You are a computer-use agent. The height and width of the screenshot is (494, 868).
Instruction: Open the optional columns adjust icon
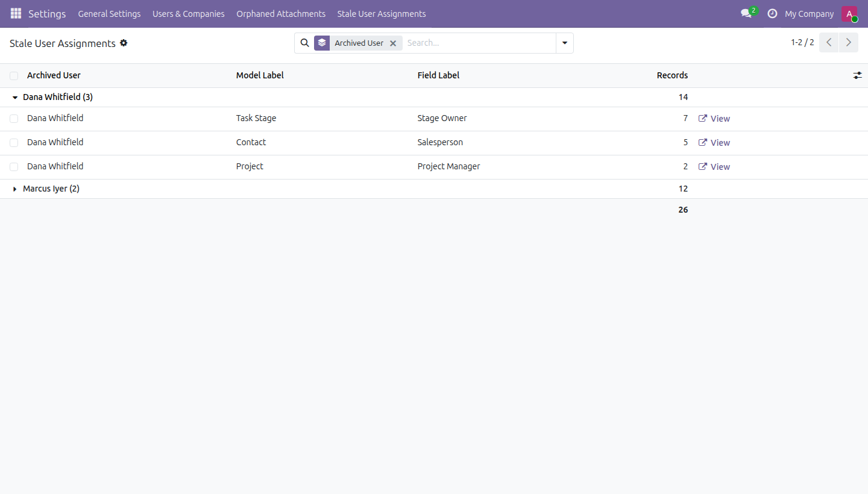pyautogui.click(x=858, y=75)
